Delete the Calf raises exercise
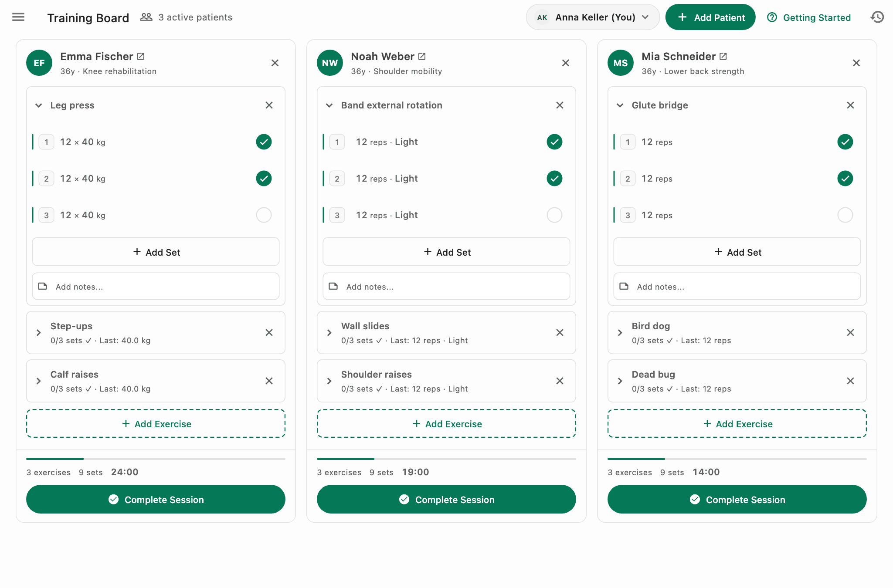Screen dimensions: 893x588 [269, 381]
